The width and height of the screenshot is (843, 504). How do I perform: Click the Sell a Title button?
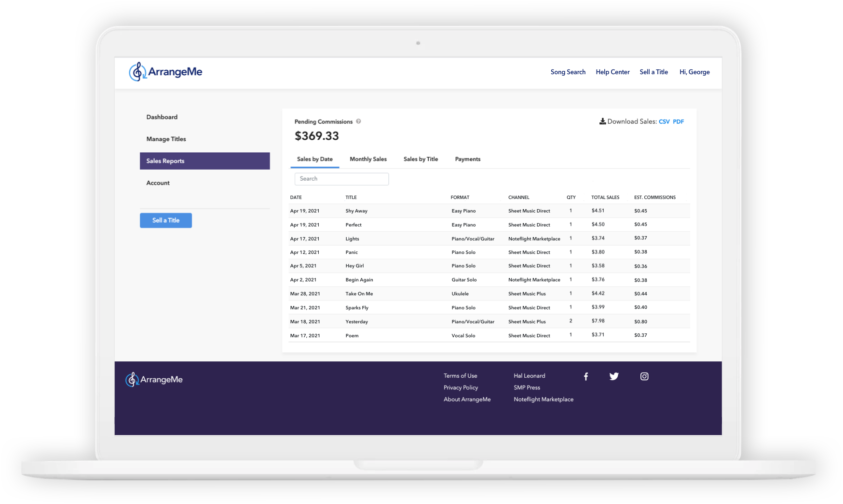[166, 220]
